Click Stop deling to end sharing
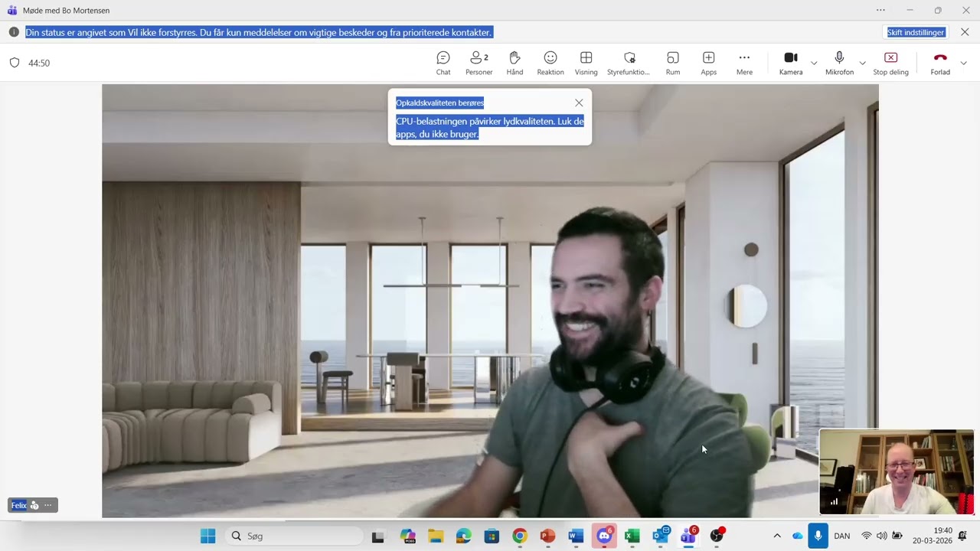Screen dimensions: 980x551 (891, 63)
